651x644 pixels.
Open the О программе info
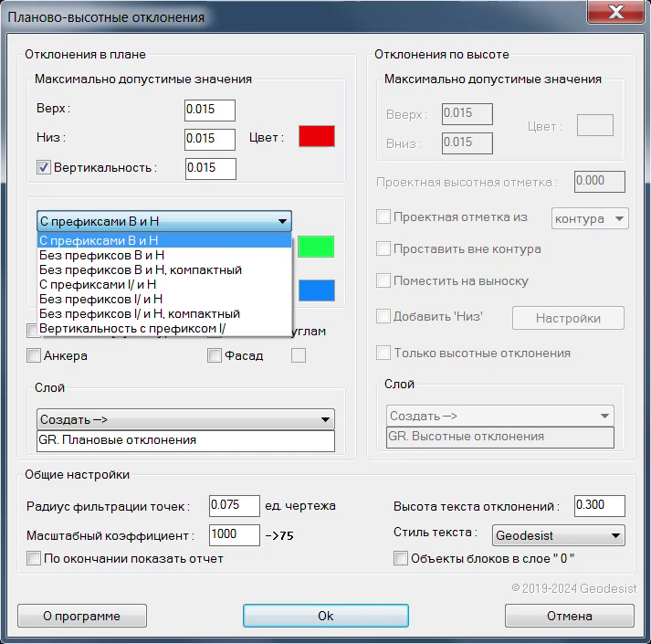[x=82, y=616]
